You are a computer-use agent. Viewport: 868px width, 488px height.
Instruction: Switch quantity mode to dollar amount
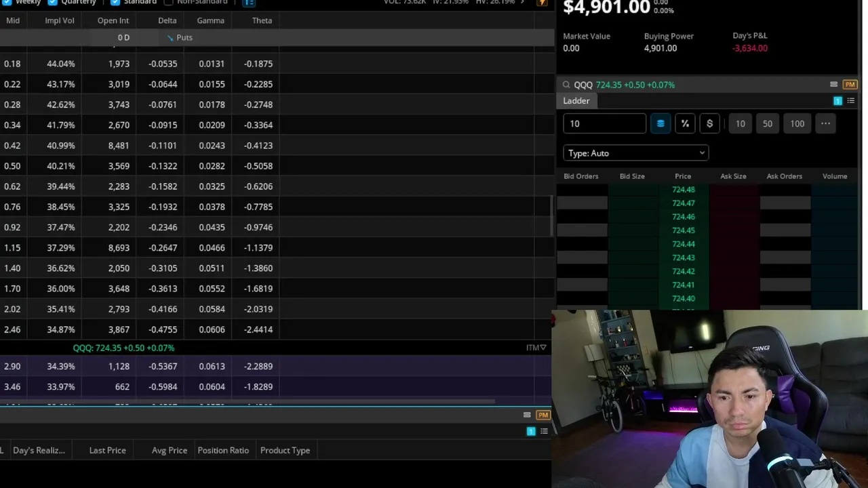tap(709, 123)
